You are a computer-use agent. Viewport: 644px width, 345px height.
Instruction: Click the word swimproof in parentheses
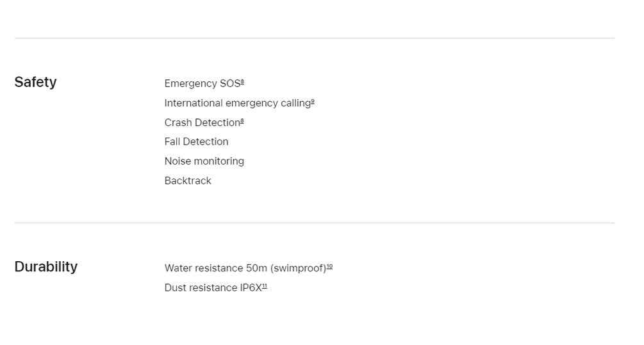coord(298,268)
